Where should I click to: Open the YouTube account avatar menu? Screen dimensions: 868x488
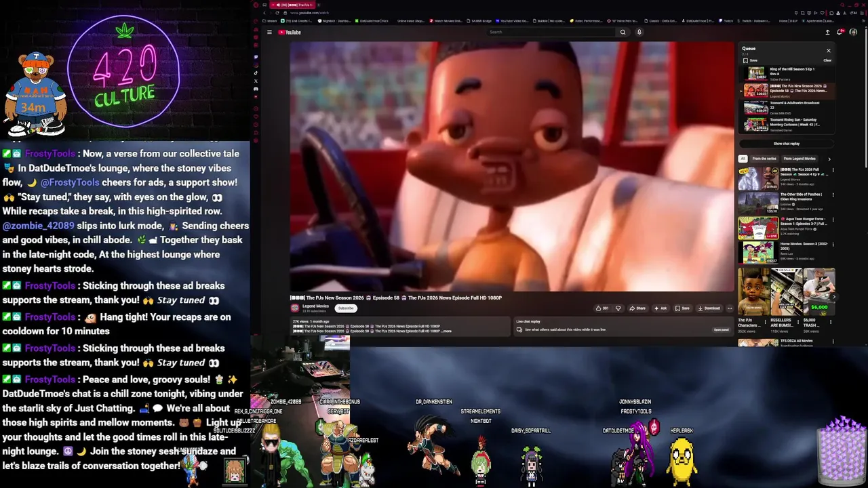(x=853, y=32)
